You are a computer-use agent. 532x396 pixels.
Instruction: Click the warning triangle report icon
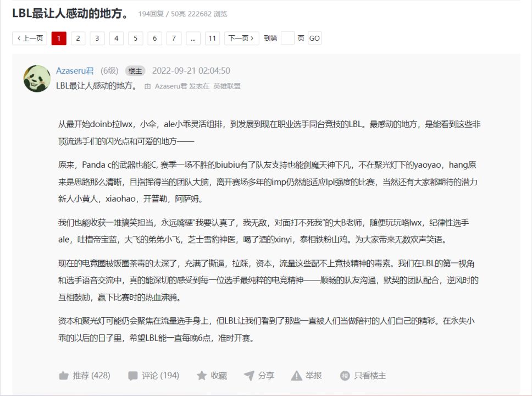(x=297, y=376)
